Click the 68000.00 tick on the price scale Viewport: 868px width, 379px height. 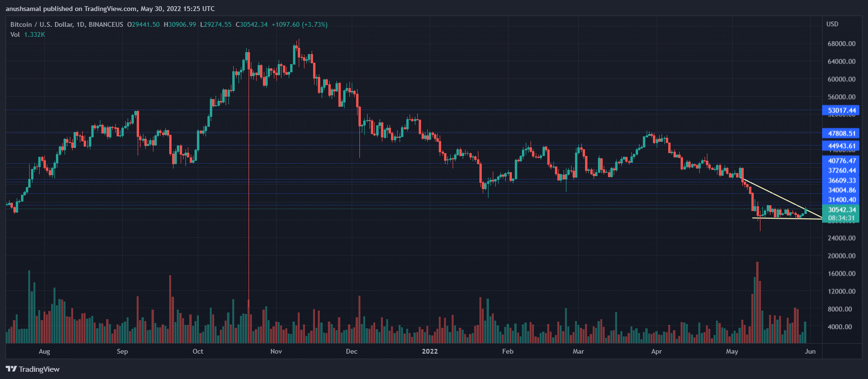coord(841,44)
